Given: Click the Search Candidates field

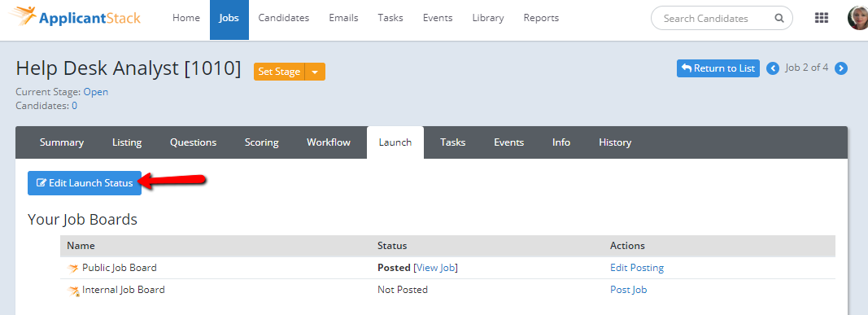Looking at the screenshot, I should 722,18.
